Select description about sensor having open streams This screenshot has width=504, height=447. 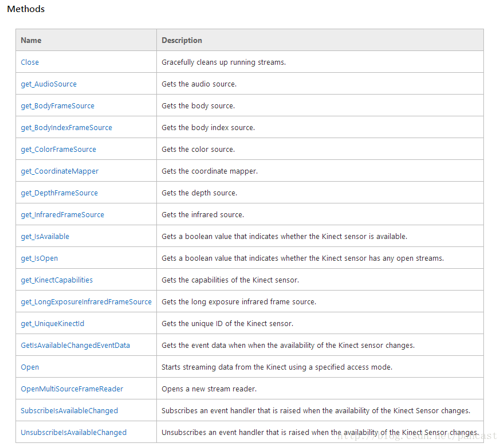click(302, 258)
